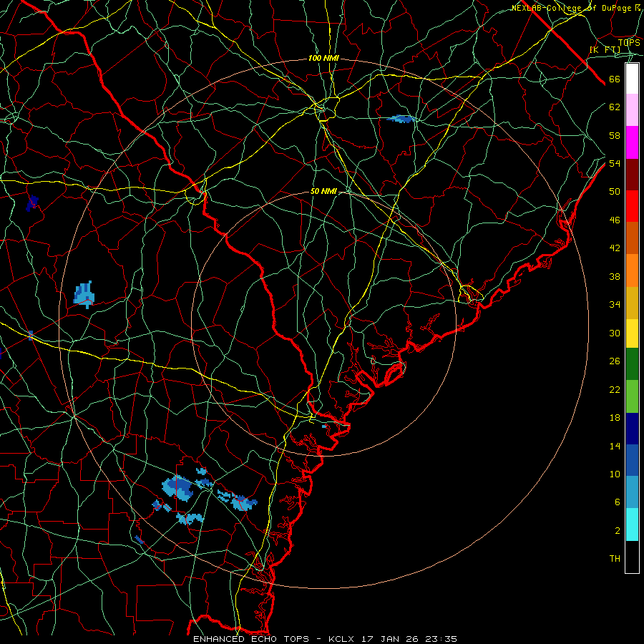Click the light blue echo on west 100 NMI ring
This screenshot has width=644, height=644.
pos(84,295)
